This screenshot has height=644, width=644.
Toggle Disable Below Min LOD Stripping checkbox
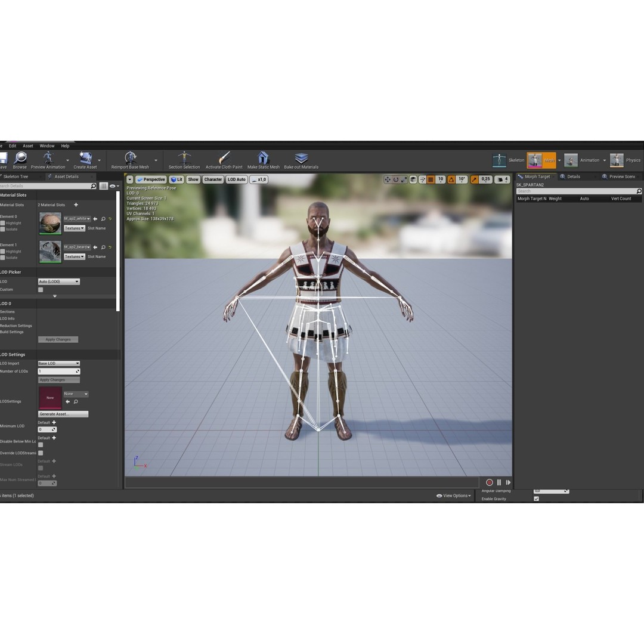pos(41,445)
